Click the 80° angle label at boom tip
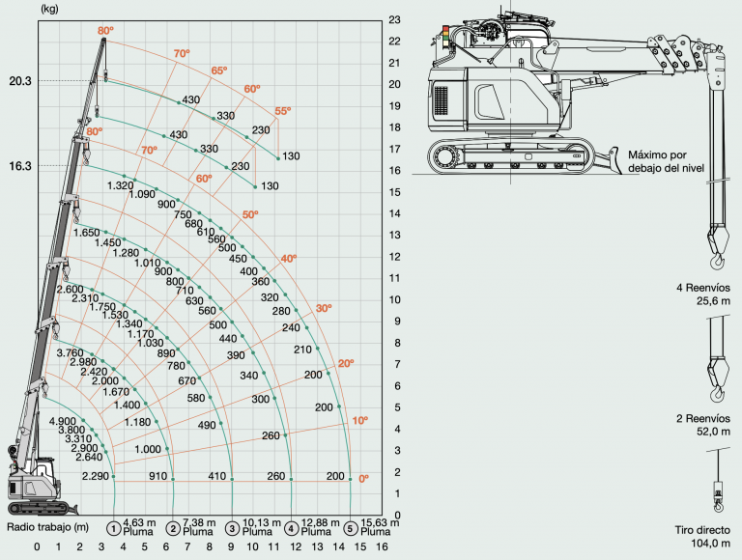742x560 pixels. tap(105, 31)
